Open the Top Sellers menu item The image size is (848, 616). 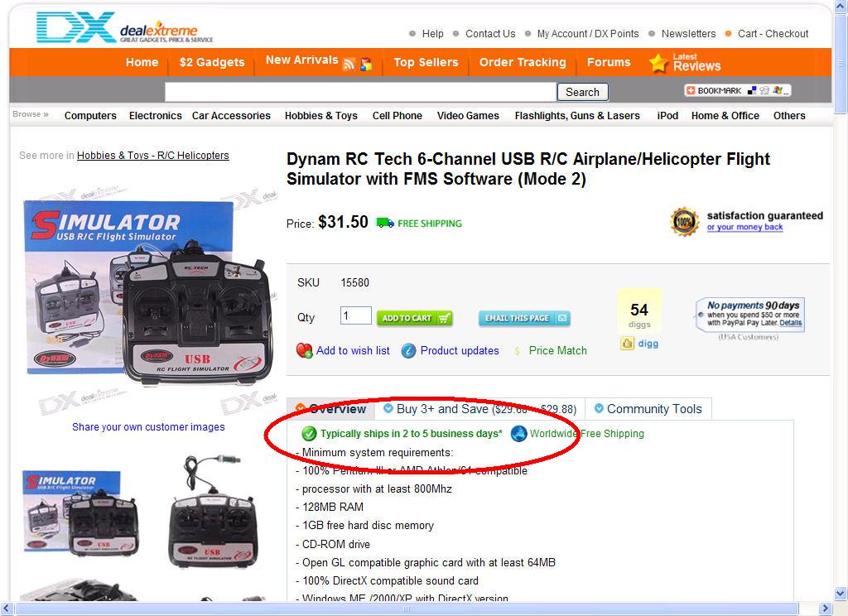(426, 62)
